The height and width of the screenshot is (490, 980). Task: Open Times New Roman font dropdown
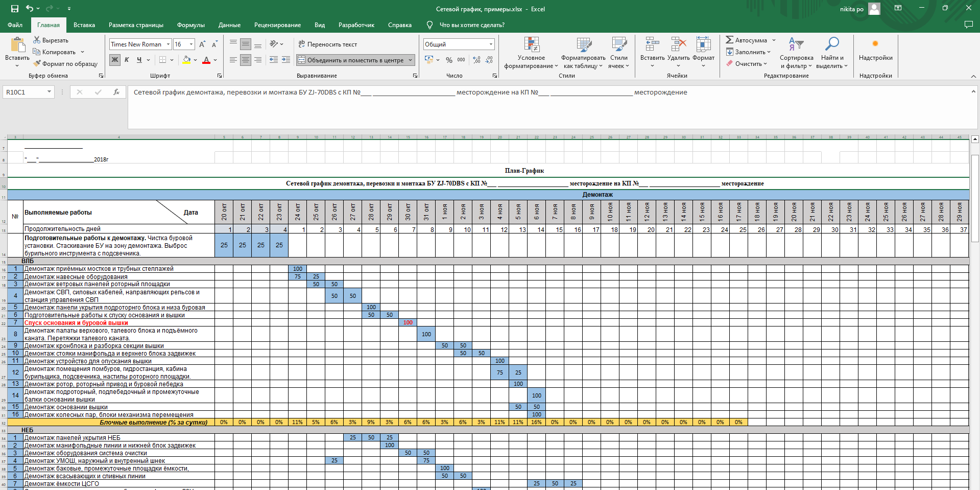pyautogui.click(x=168, y=44)
